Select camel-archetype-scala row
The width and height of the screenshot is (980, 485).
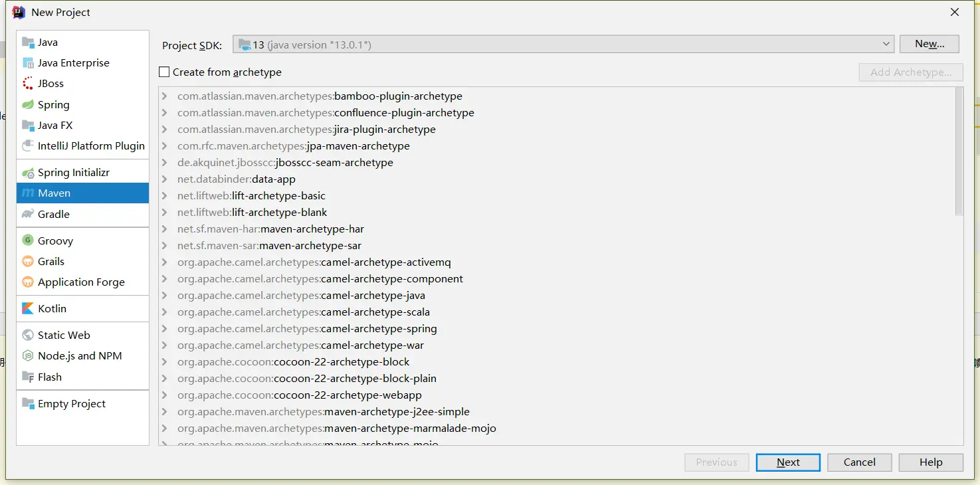coord(557,312)
